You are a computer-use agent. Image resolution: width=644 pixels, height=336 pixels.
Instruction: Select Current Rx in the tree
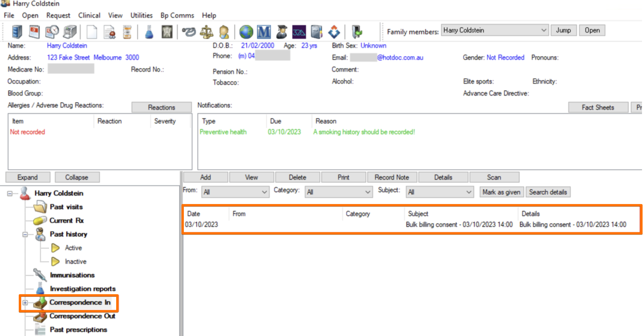tap(67, 221)
